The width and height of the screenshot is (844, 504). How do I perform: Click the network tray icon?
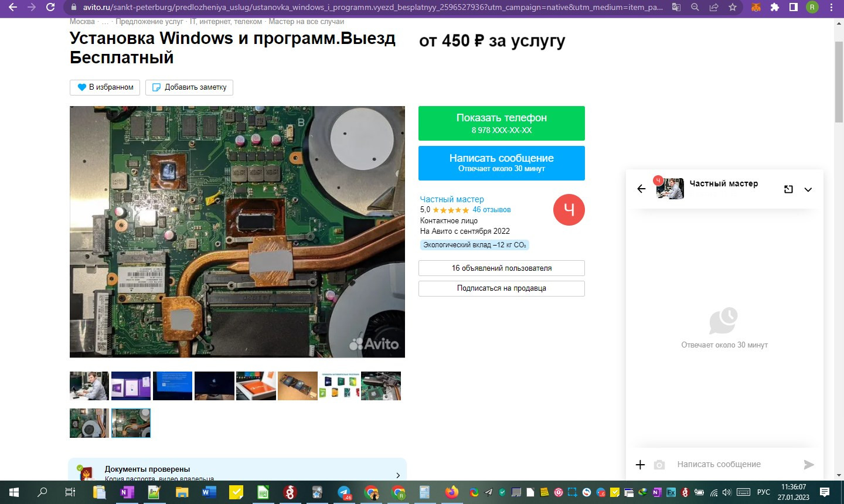714,492
